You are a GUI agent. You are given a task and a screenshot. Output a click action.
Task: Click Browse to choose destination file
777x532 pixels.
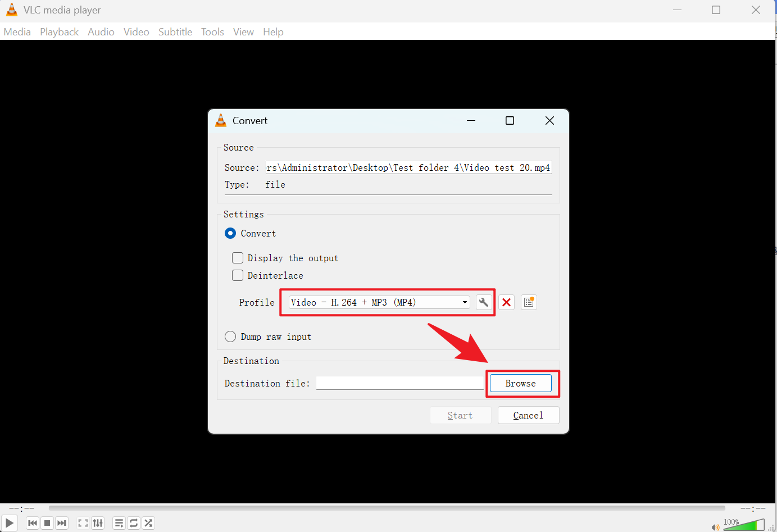pyautogui.click(x=521, y=383)
